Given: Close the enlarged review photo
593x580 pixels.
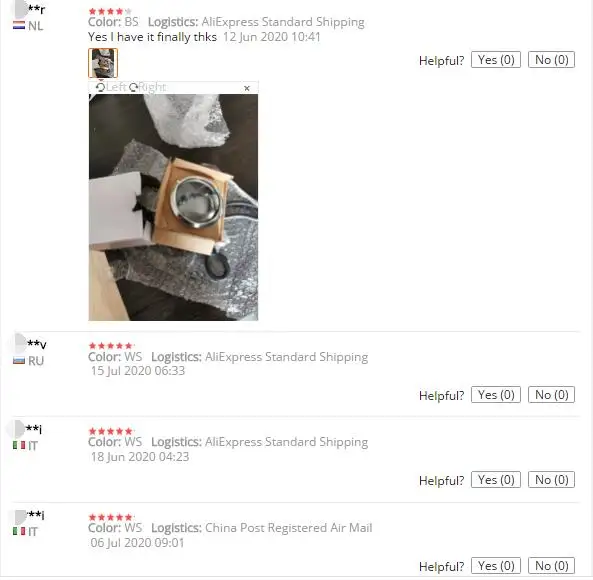Looking at the screenshot, I should pos(247,88).
